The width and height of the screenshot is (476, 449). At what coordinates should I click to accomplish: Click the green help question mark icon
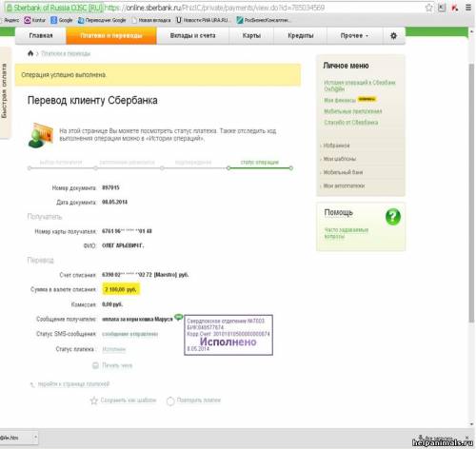point(393,217)
